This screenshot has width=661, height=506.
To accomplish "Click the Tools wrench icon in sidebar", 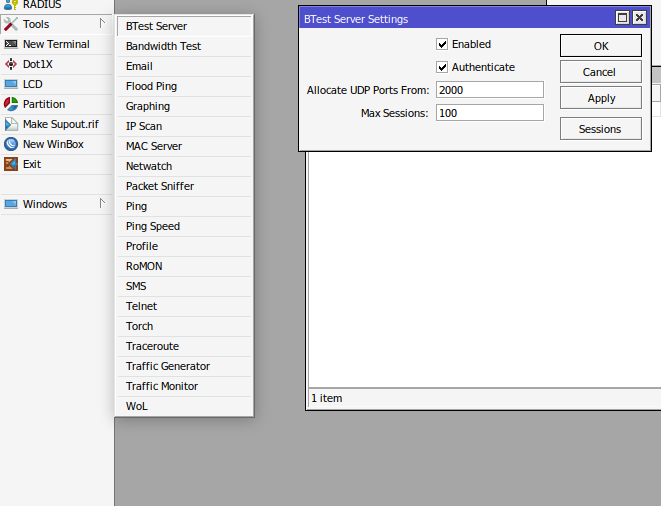I will point(11,24).
